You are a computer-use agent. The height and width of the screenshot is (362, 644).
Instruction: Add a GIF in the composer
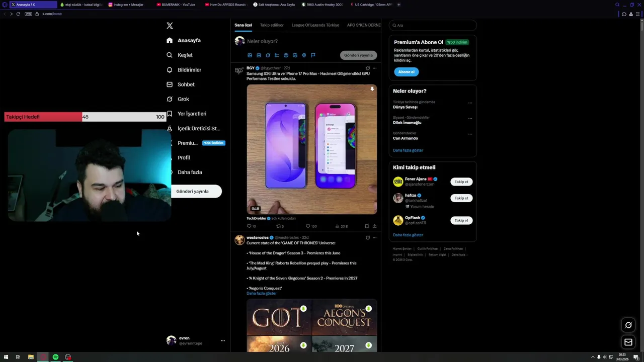tap(259, 55)
